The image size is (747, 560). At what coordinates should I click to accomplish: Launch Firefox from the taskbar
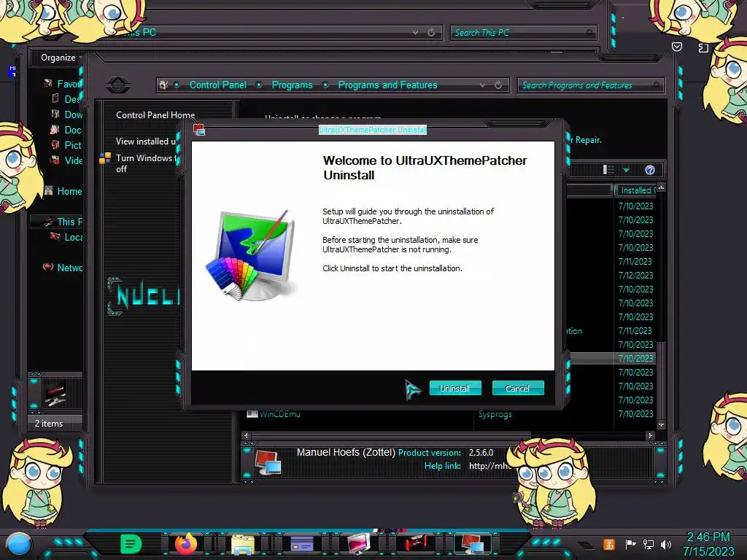[x=186, y=544]
